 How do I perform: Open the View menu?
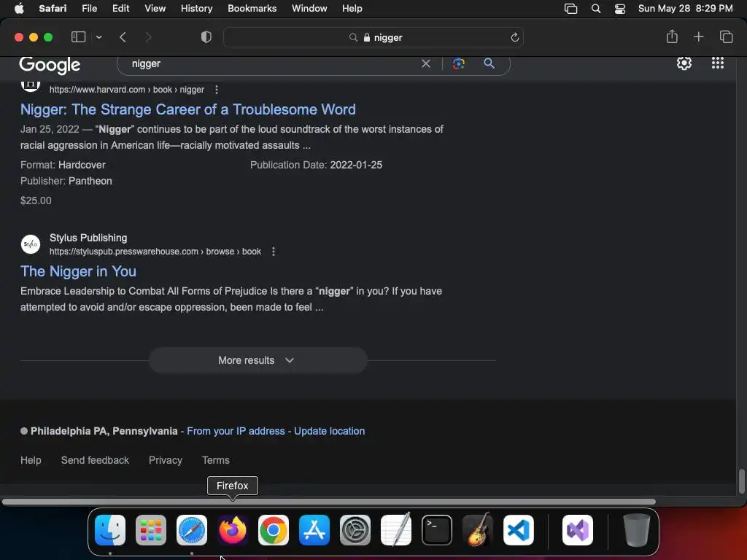pyautogui.click(x=155, y=9)
